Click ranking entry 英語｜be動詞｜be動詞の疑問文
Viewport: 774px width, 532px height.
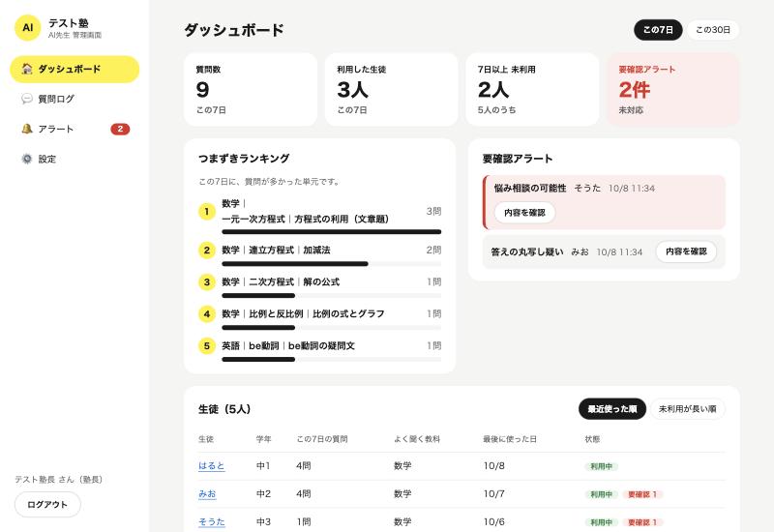click(288, 346)
